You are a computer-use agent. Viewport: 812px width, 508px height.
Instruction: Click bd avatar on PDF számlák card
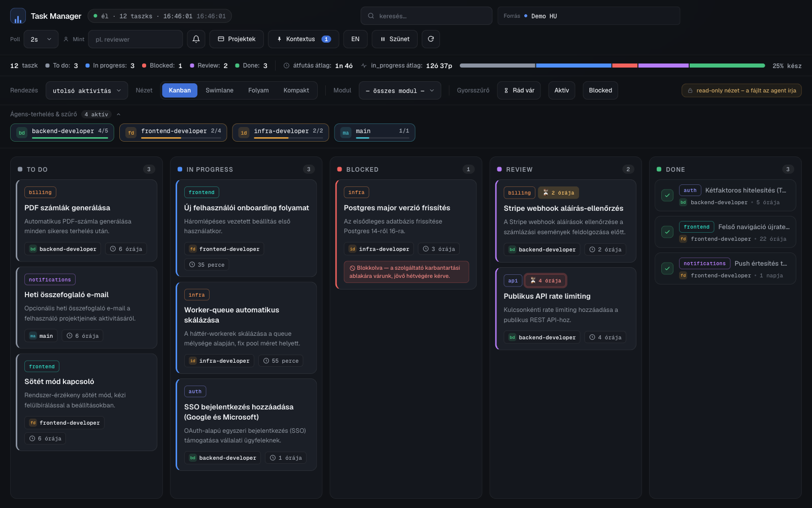pos(33,249)
